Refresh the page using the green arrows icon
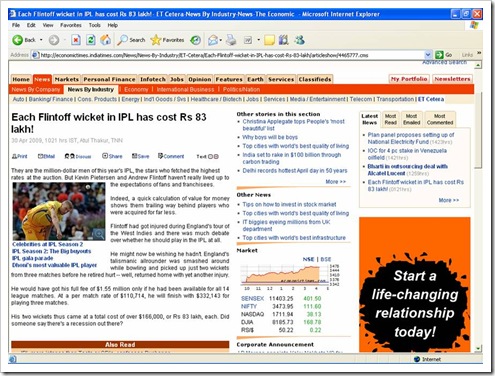Screen dimensions: 495x376 (91, 40)
